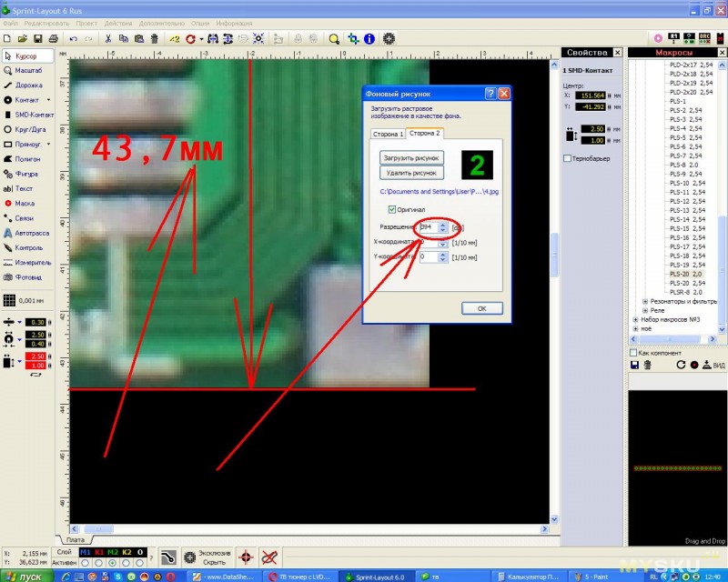This screenshot has width=728, height=582.
Task: Open the Фотовид photo view
Action: point(28,277)
